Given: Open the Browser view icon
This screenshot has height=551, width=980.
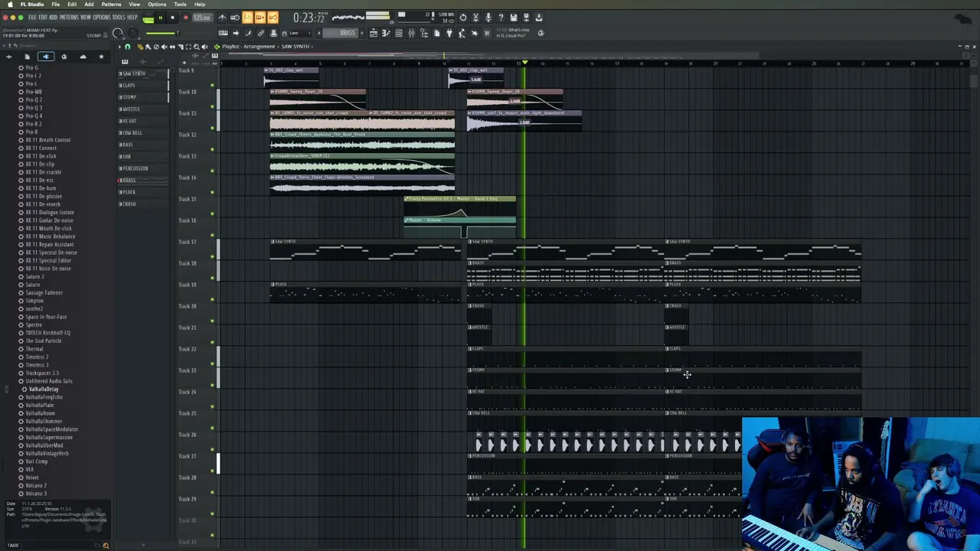Looking at the screenshot, I should tap(424, 33).
